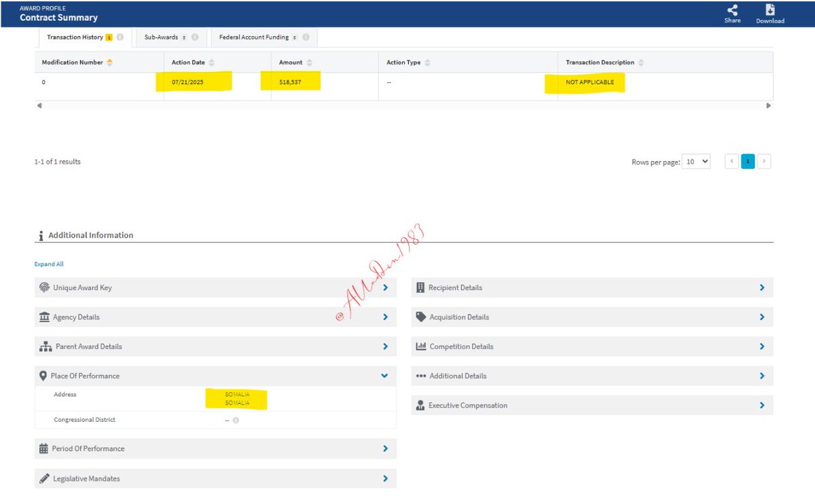Click the Congressional District label
This screenshot has height=504, width=815.
pyautogui.click(x=85, y=420)
